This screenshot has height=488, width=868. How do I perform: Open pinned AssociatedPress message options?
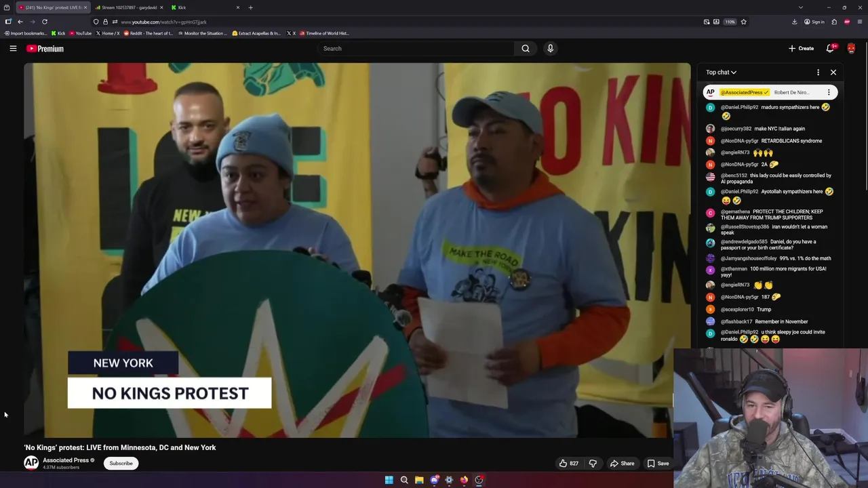point(828,92)
